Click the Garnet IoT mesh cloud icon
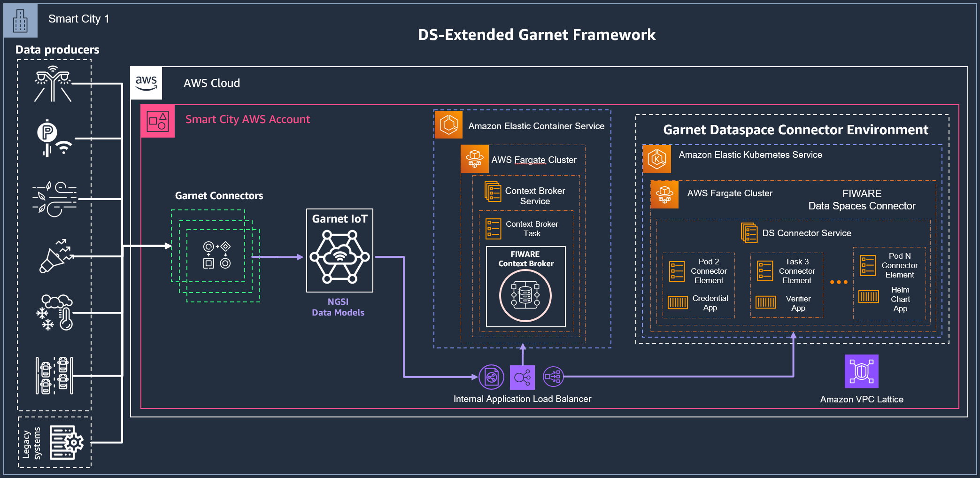This screenshot has width=980, height=478. [x=340, y=257]
